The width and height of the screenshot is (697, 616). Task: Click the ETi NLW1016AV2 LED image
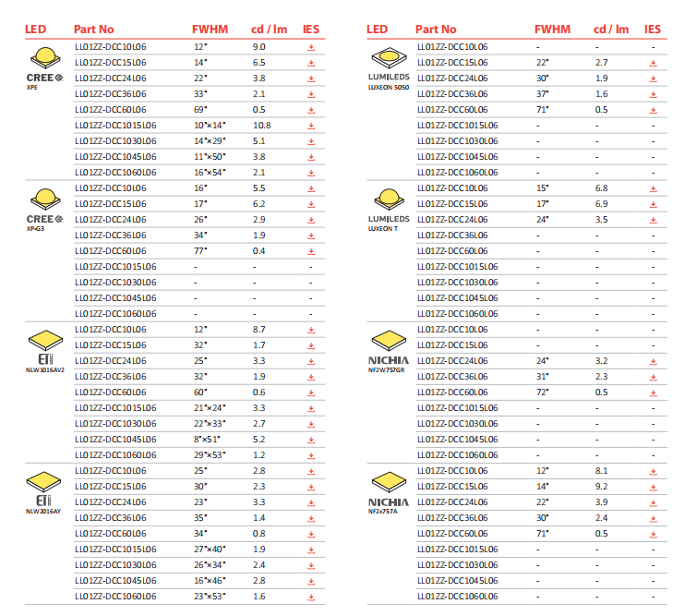click(45, 341)
